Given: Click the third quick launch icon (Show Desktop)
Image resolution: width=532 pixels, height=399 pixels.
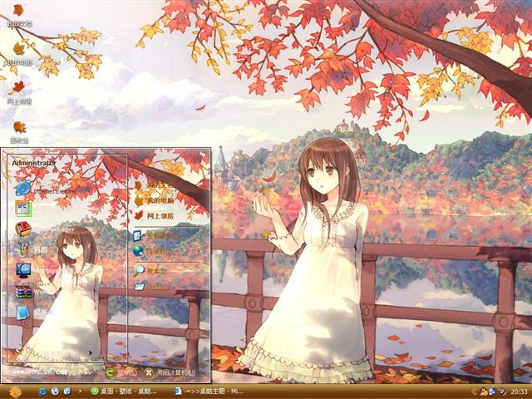Looking at the screenshot, I should 66,392.
